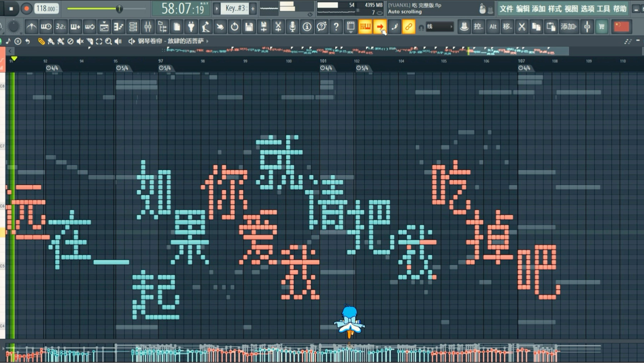Click the paste clipboard icon
This screenshot has height=363, width=644.
551,27
